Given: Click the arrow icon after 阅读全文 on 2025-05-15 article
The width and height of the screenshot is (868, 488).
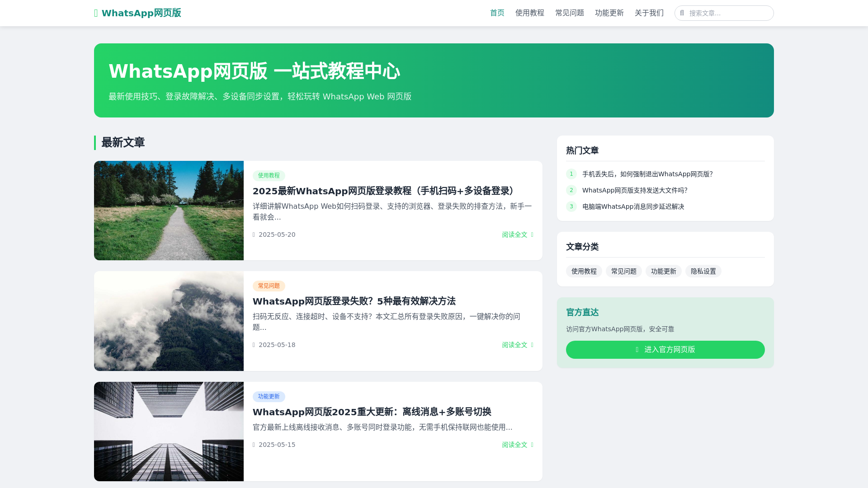Looking at the screenshot, I should click(x=532, y=445).
